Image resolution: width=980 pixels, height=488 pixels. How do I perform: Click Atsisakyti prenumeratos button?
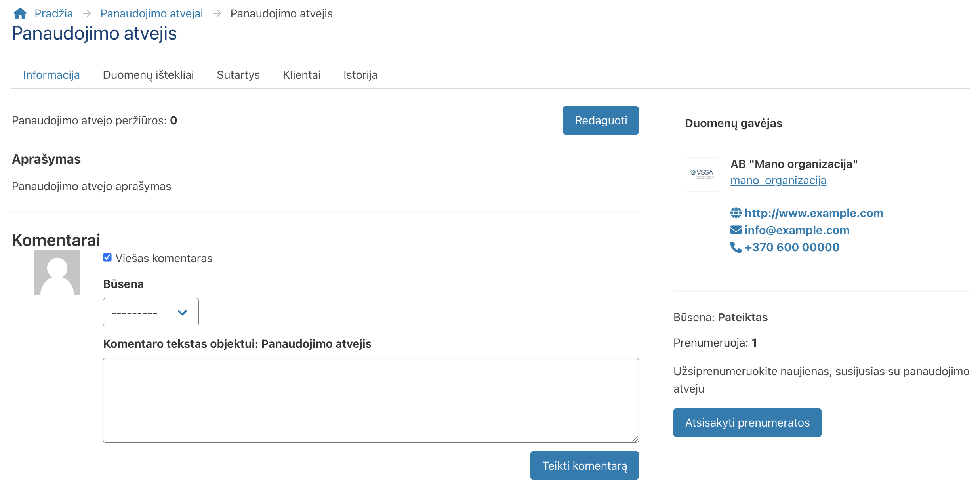(x=747, y=423)
